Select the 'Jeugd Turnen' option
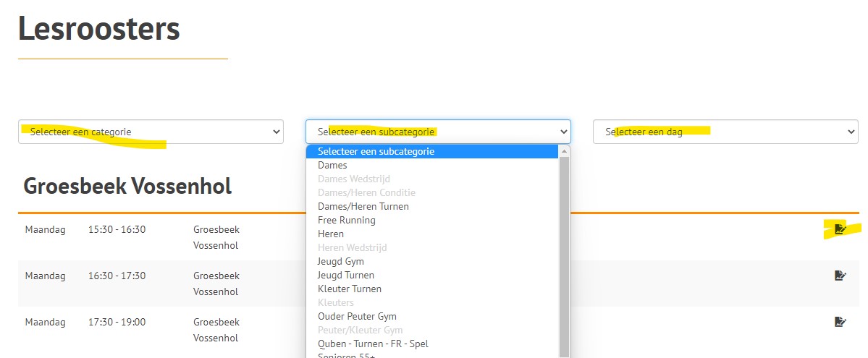The height and width of the screenshot is (358, 868). tap(345, 275)
